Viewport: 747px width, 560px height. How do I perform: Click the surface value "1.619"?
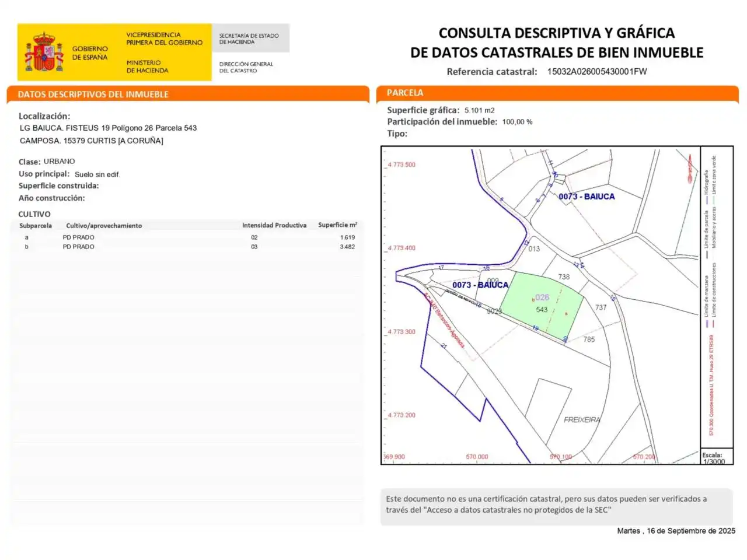click(348, 237)
